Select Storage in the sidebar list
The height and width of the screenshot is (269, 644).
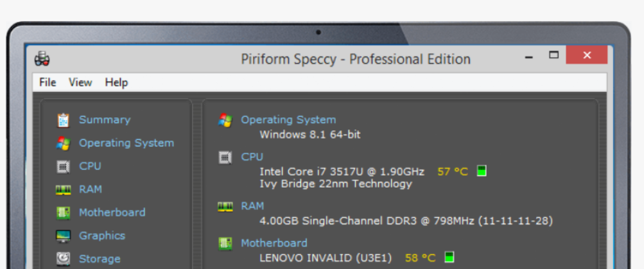click(x=100, y=259)
